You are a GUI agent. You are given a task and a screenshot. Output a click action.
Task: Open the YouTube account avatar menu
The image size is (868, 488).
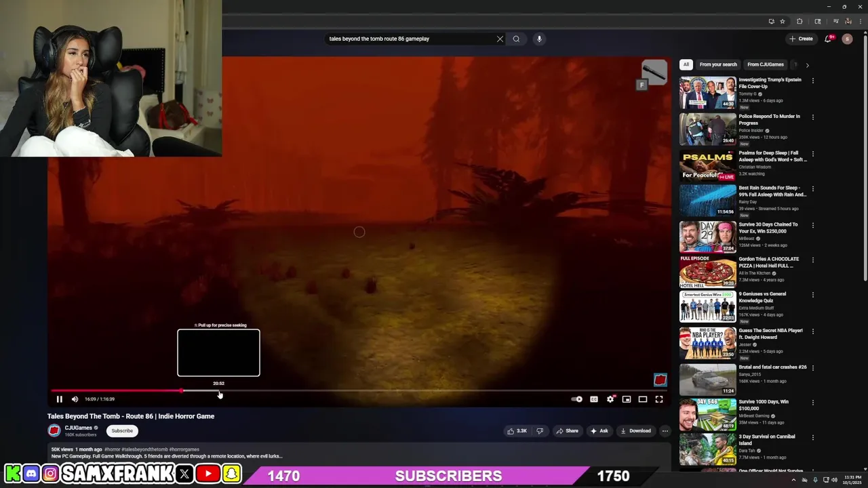click(x=847, y=39)
